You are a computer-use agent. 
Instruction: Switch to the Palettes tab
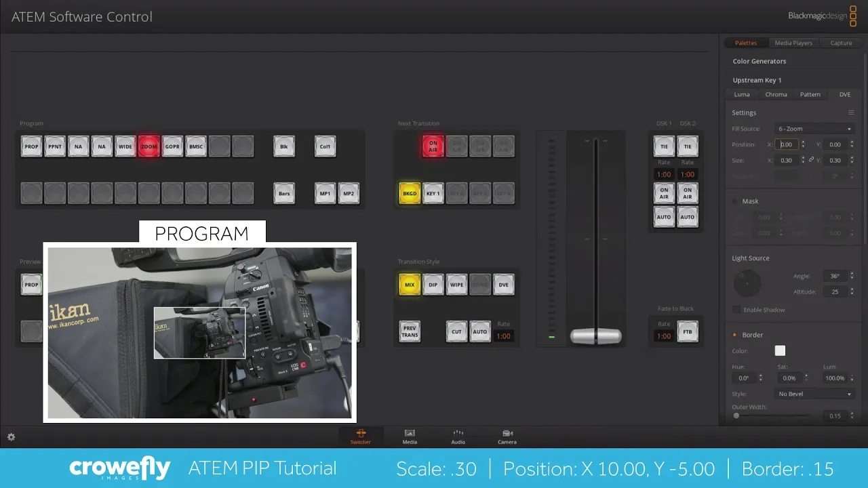[x=746, y=43]
